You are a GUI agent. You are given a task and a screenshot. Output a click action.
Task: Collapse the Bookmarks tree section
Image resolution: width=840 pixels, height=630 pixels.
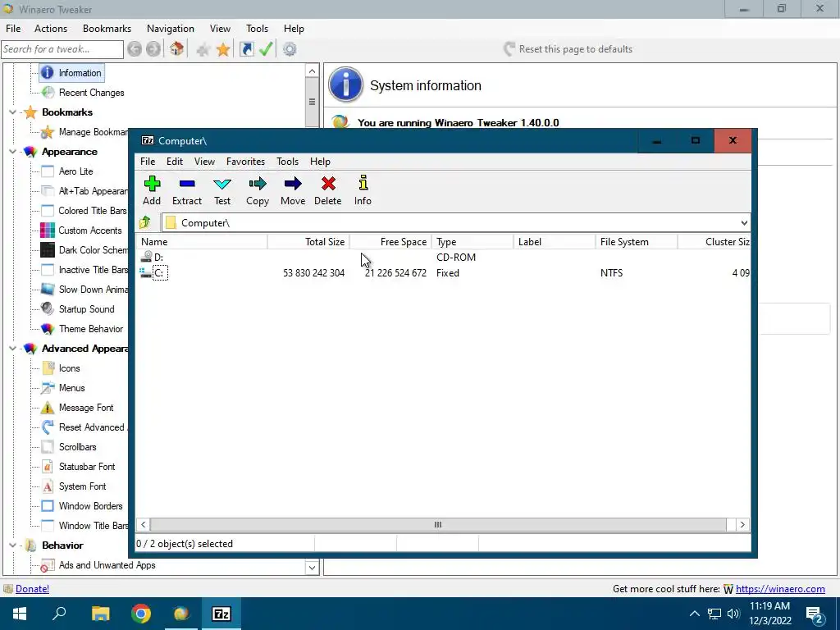[12, 112]
